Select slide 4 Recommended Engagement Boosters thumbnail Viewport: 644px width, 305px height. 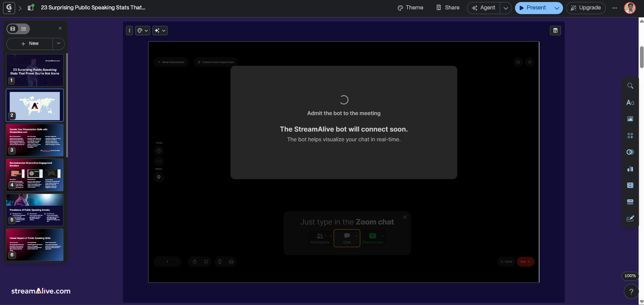pos(35,175)
